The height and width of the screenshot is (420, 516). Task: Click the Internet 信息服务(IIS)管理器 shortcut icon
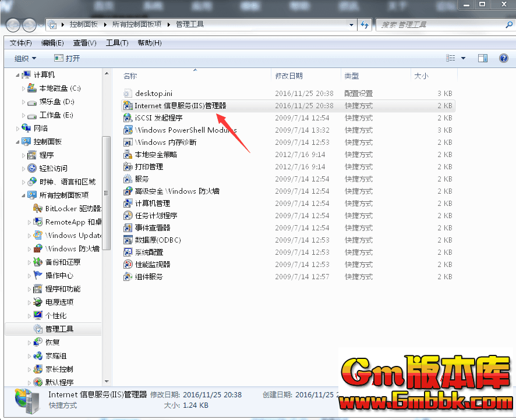[x=128, y=106]
